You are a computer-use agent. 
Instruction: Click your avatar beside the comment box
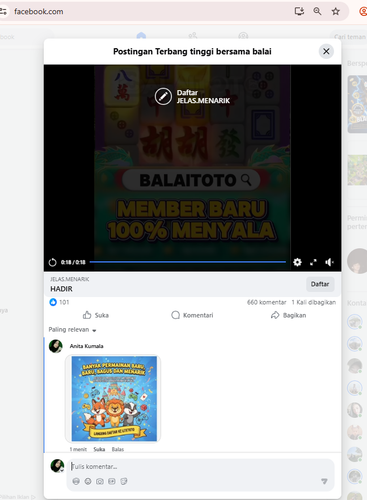click(x=57, y=466)
